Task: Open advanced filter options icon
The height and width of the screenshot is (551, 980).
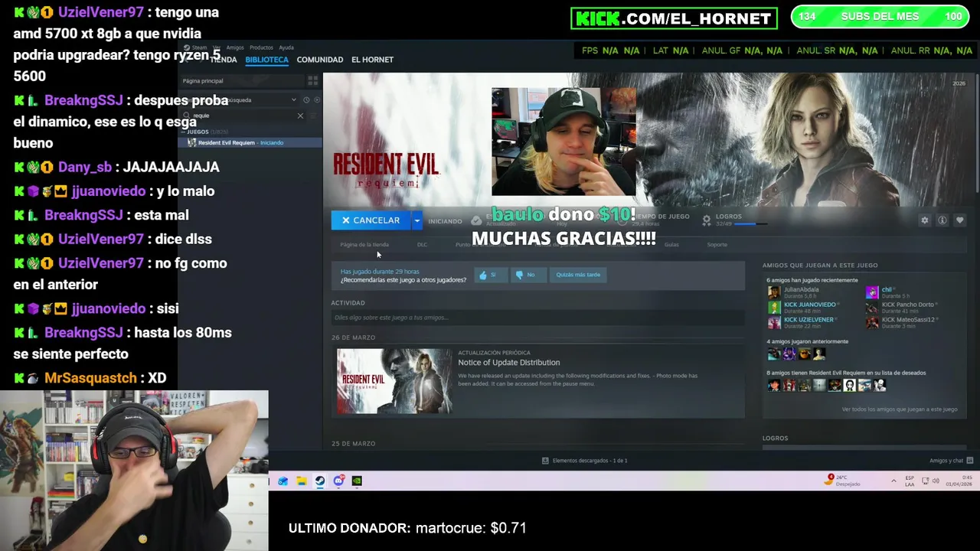Action: pyautogui.click(x=313, y=116)
